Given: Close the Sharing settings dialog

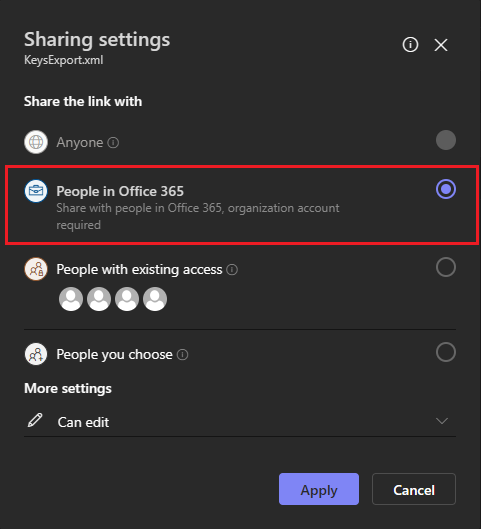Looking at the screenshot, I should coord(441,45).
